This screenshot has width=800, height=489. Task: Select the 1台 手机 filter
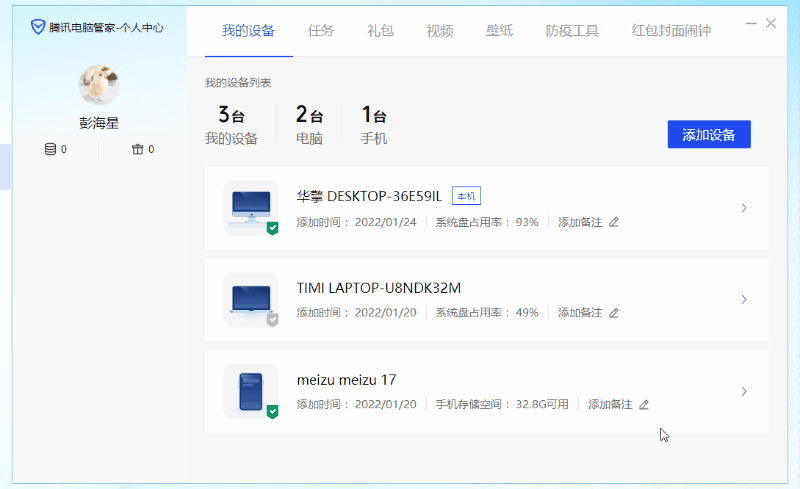374,125
